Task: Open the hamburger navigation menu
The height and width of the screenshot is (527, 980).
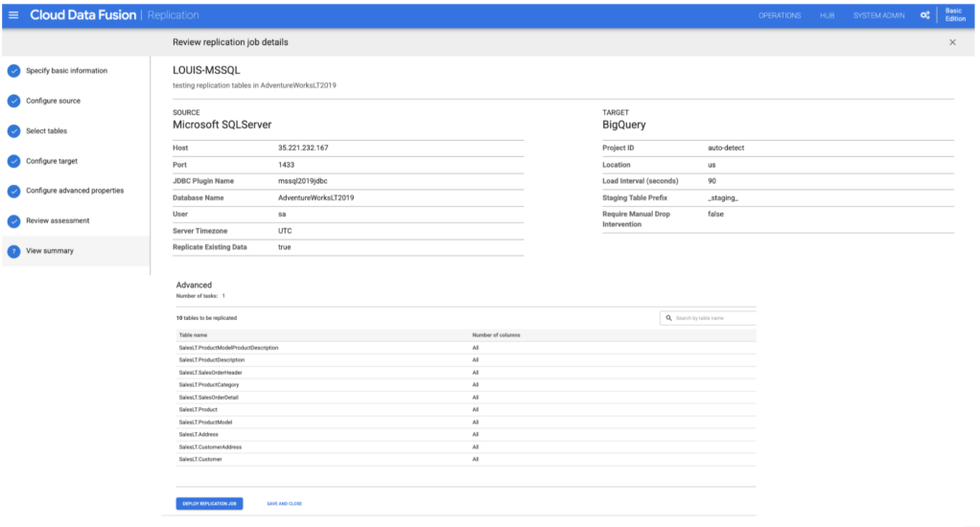Action: 13,15
